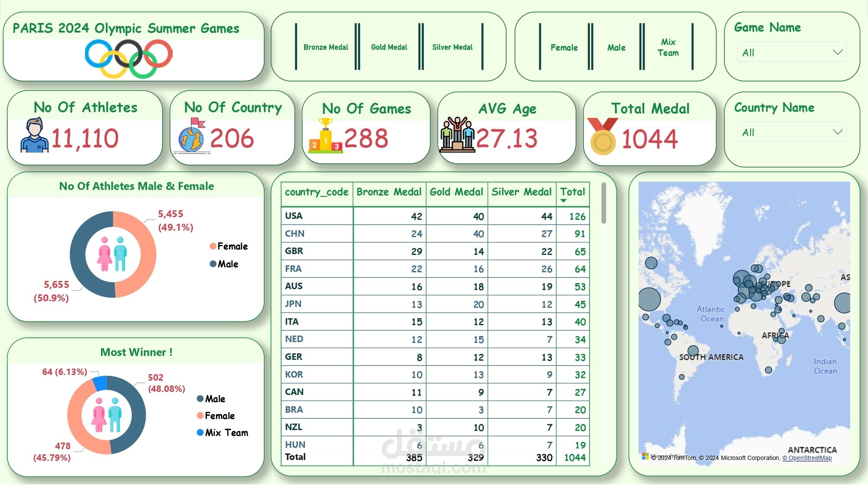Click the winners on podium icon

457,134
